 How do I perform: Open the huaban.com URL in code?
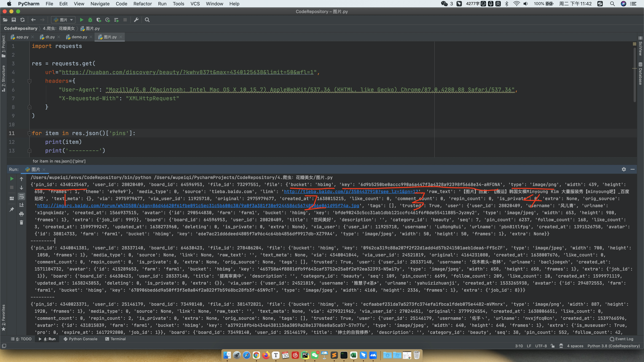tap(187, 72)
